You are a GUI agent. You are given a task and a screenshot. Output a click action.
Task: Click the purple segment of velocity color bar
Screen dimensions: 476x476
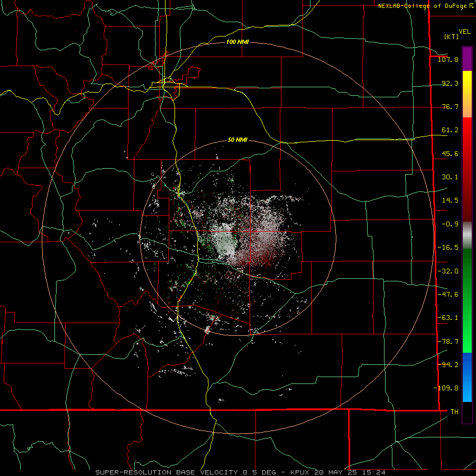(467, 59)
